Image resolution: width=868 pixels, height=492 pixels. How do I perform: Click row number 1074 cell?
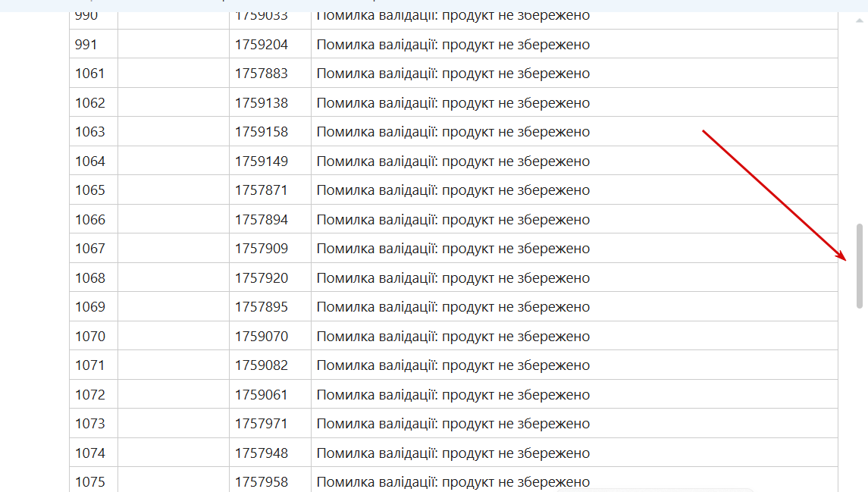90,453
